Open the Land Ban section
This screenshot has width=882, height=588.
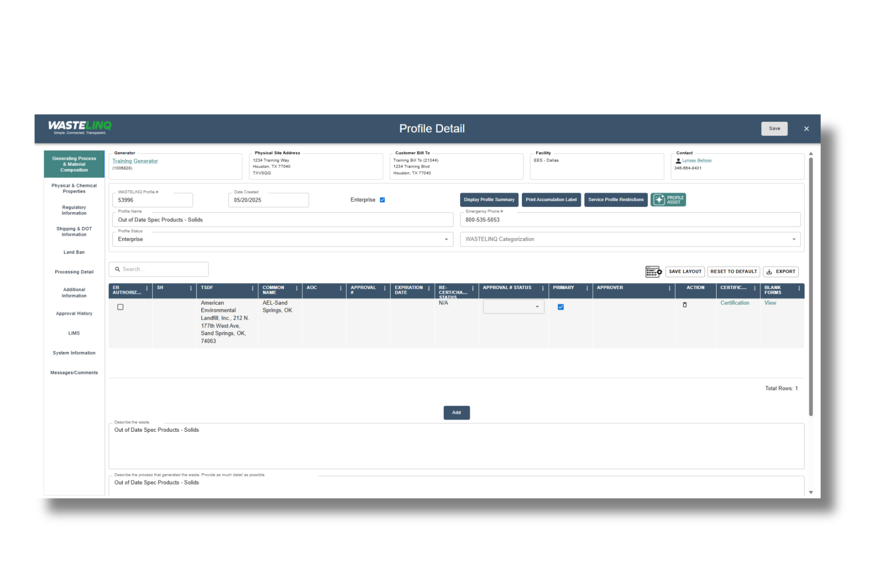tap(74, 252)
